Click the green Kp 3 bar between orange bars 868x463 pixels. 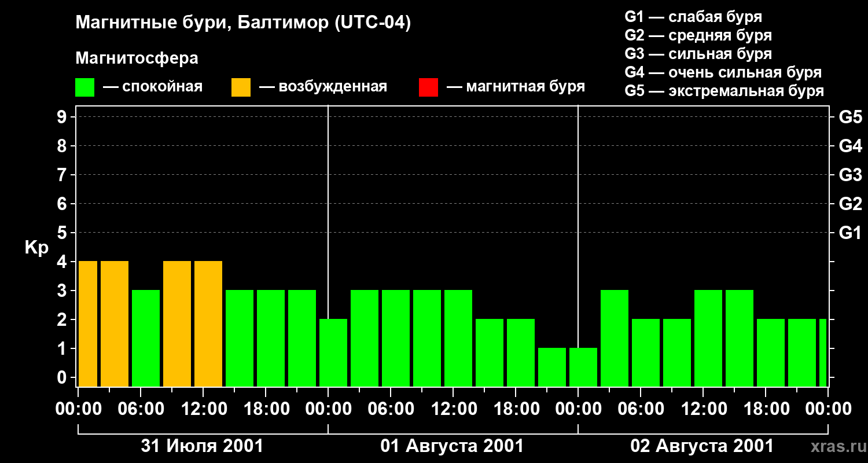point(146,338)
